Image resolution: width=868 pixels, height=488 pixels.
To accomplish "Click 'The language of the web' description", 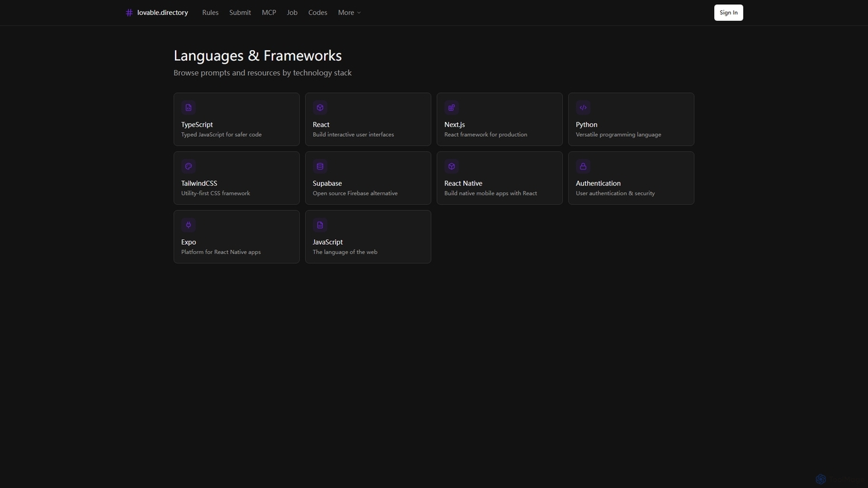I will [345, 252].
